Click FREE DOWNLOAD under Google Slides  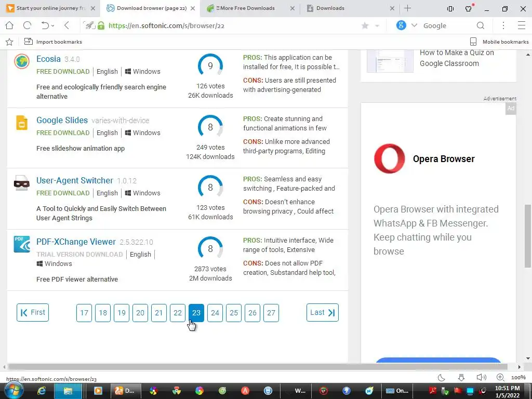[x=63, y=132]
